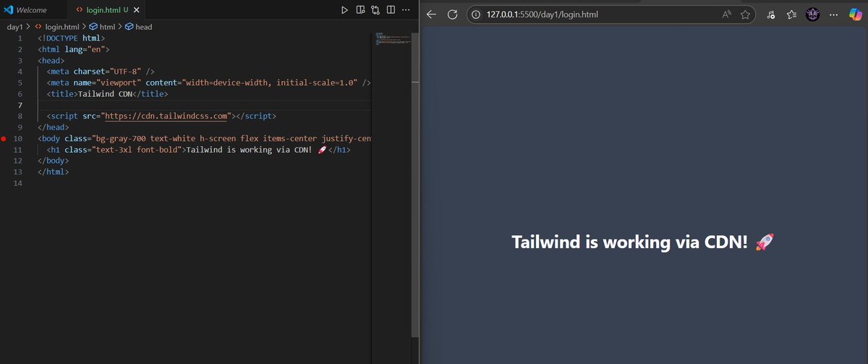Screen dimensions: 868x364
Task: Open the day1 breadcrumb folder
Action: (x=14, y=27)
